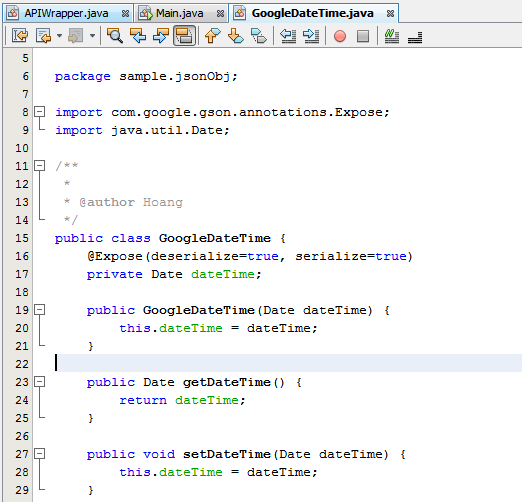Close the GoogleDateTime.java tab
This screenshot has width=522, height=502.
pyautogui.click(x=390, y=14)
